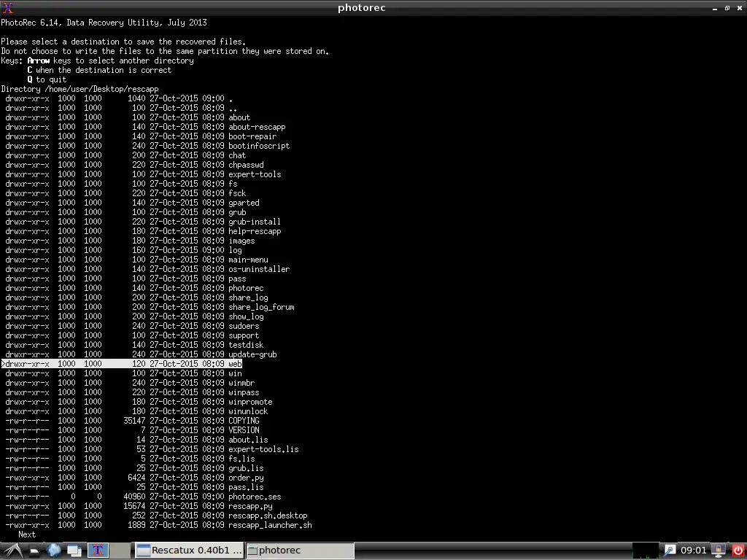Choose the 'rescapp_launcher.sh' file row
This screenshot has height=560, width=747.
(x=158, y=525)
